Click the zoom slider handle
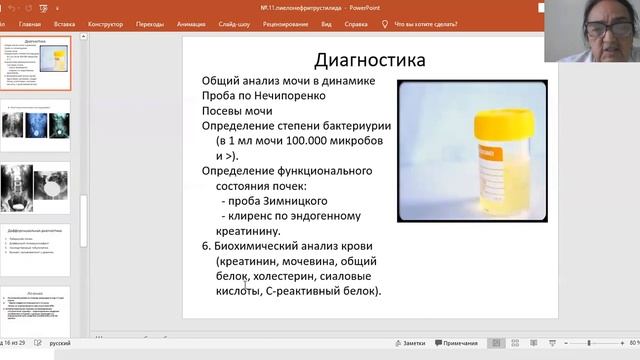The width and height of the screenshot is (640, 360). pos(589,343)
